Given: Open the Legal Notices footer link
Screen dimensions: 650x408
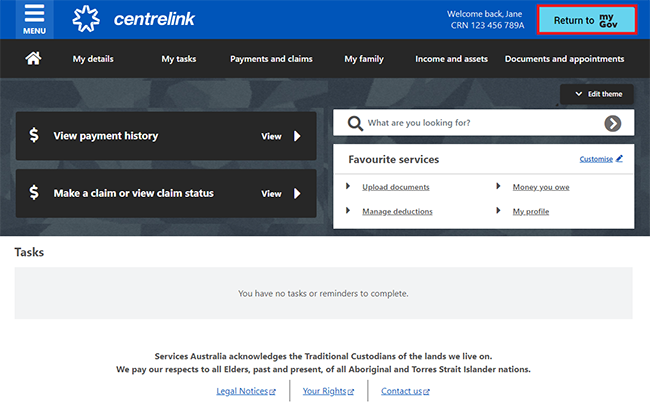Looking at the screenshot, I should coord(245,391).
